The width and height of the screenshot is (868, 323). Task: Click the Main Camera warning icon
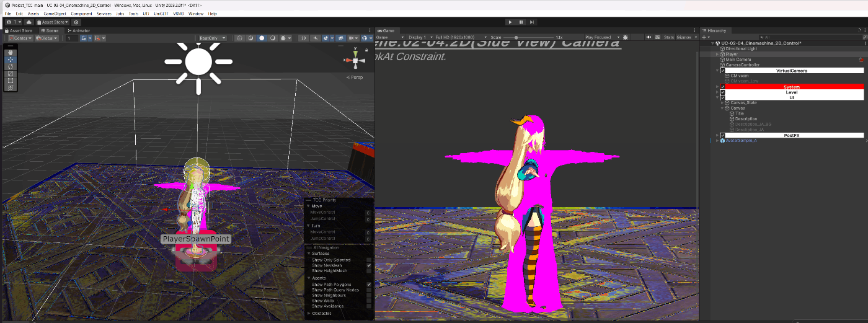tap(861, 60)
